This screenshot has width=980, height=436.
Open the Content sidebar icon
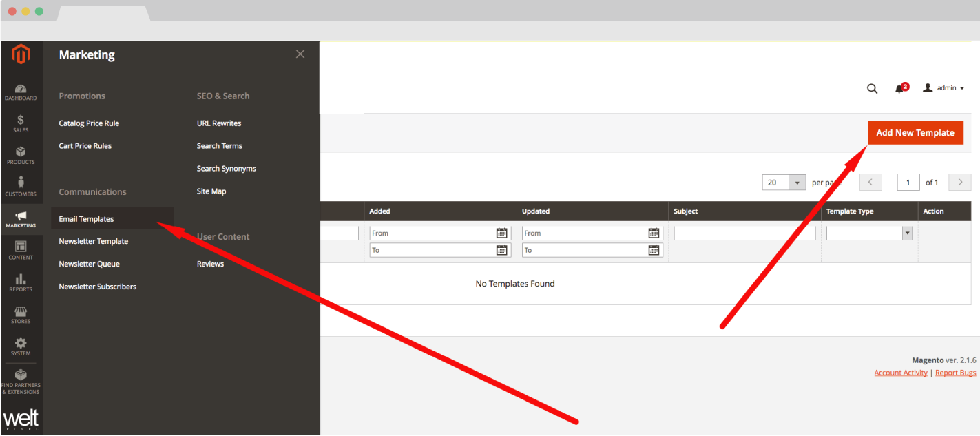pos(21,251)
